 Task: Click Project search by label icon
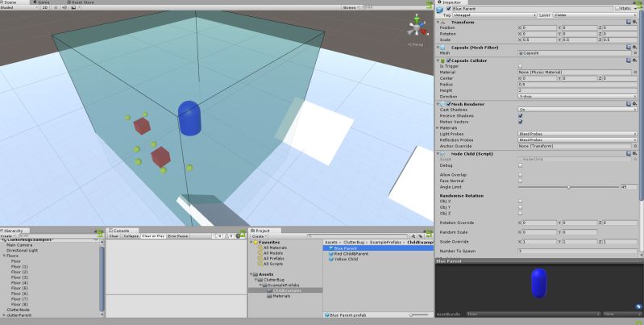pyautogui.click(x=420, y=236)
